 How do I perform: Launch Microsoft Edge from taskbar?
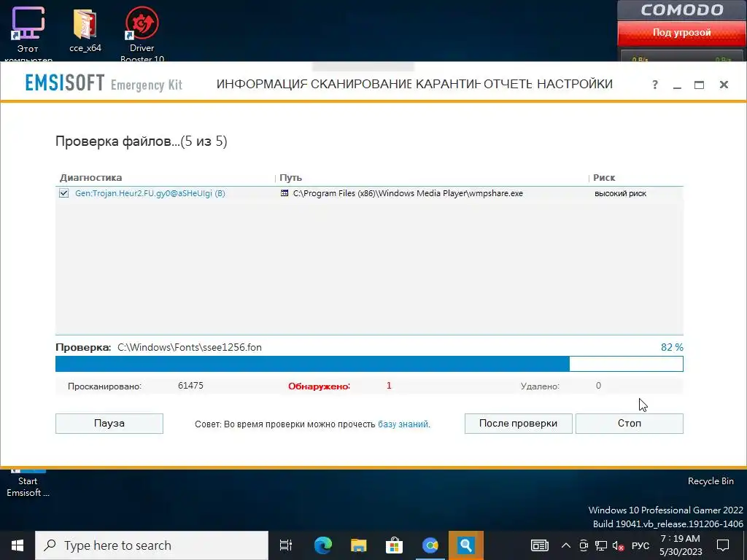(322, 545)
